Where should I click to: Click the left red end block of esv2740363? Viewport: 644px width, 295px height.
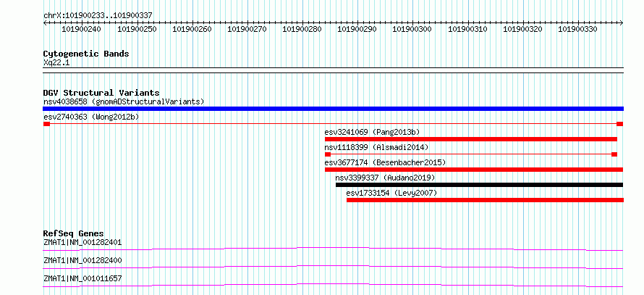46,124
